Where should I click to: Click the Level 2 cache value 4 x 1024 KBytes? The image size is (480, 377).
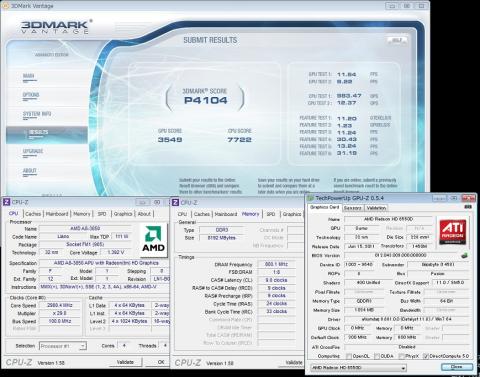pos(130,321)
